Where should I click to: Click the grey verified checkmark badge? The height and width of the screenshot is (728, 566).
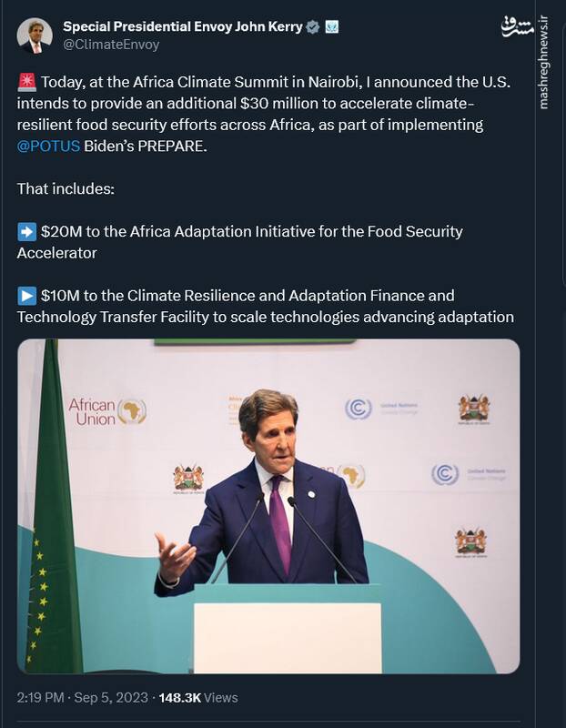pyautogui.click(x=313, y=27)
